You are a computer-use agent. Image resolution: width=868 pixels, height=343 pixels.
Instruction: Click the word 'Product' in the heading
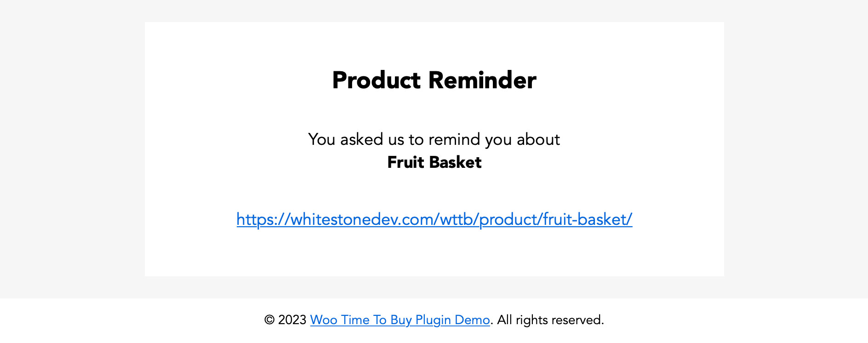click(376, 80)
